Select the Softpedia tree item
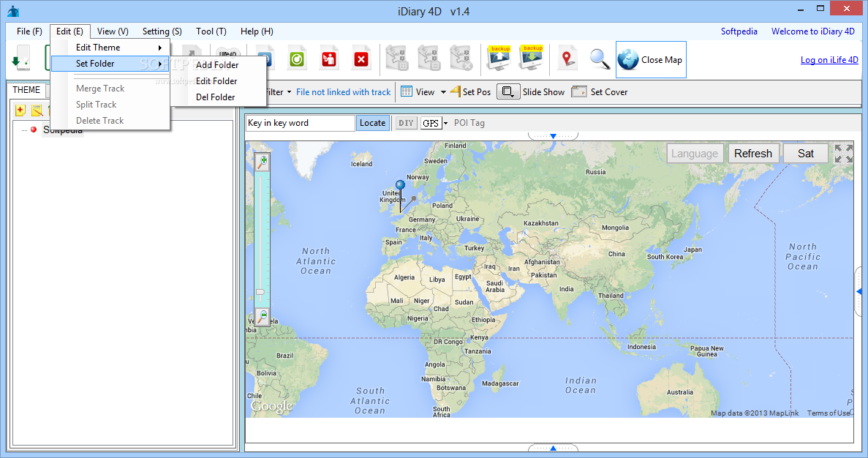Viewport: 868px width, 458px height. click(x=63, y=130)
